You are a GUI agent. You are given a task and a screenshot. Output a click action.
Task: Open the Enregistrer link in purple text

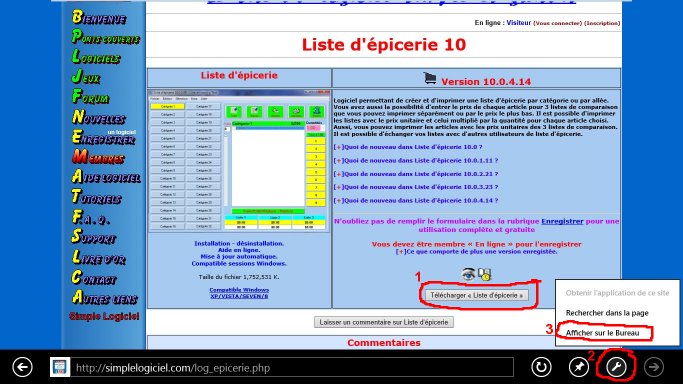[562, 221]
